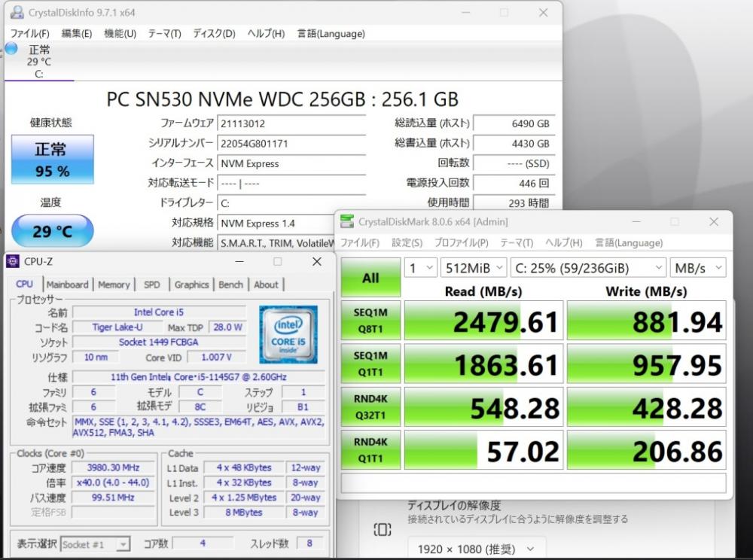Screen dimensions: 753x560
Task: Select drive C: tab under 正常 29 °C
Action: tap(39, 62)
